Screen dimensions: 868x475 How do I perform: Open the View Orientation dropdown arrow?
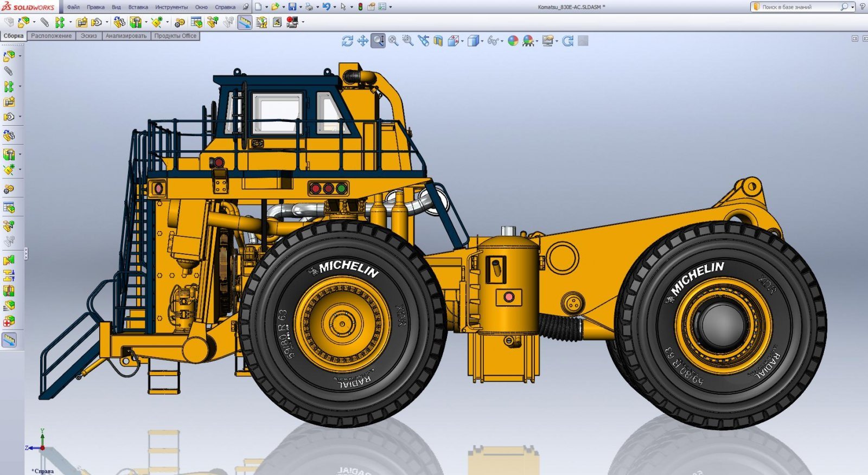tap(462, 42)
